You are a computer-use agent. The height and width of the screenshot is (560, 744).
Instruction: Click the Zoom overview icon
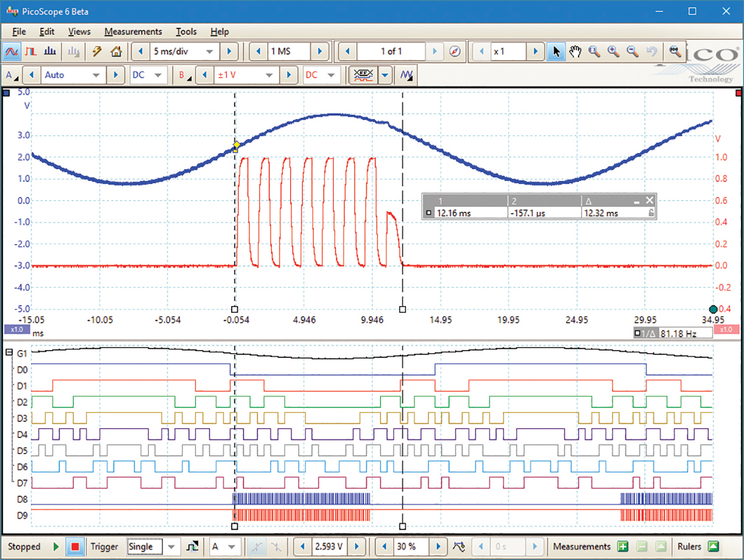click(675, 52)
